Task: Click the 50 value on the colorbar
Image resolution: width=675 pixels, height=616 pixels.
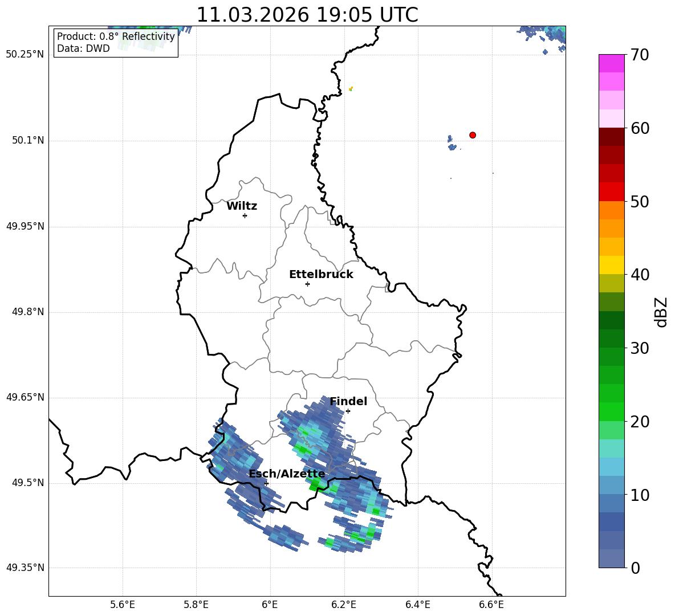Action: tap(640, 202)
